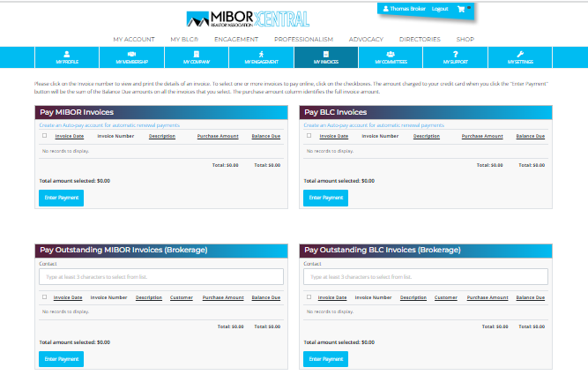Tick select-all checkbox in Outstanding BLC Invoices (Brokerage)

click(309, 296)
